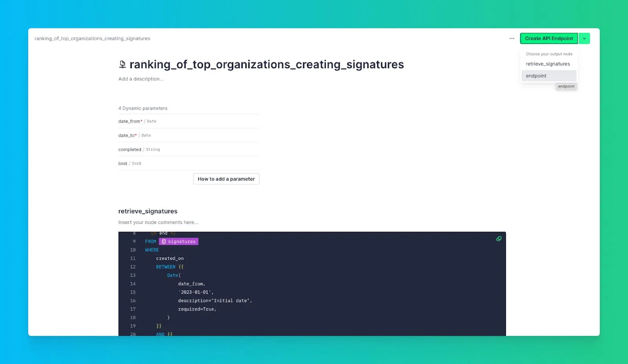This screenshot has width=628, height=364.
Task: Copy the SQL query using the green copy icon
Action: pos(498,238)
